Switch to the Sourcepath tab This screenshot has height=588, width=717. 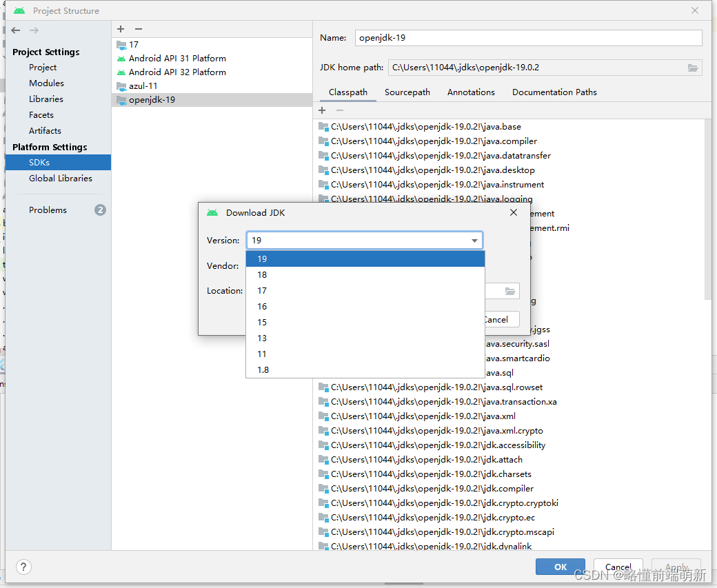[407, 92]
